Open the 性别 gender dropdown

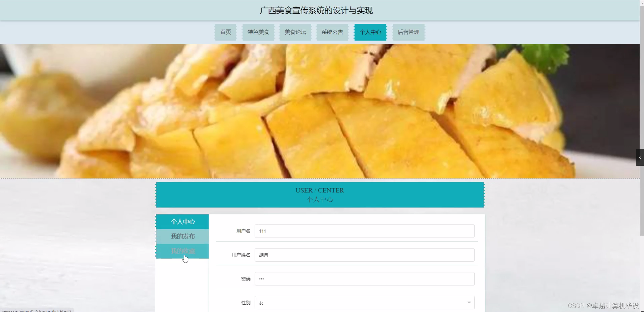coord(469,302)
